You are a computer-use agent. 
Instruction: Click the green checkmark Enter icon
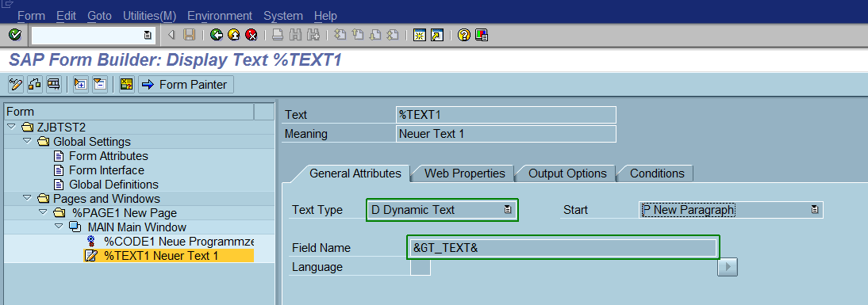[15, 35]
